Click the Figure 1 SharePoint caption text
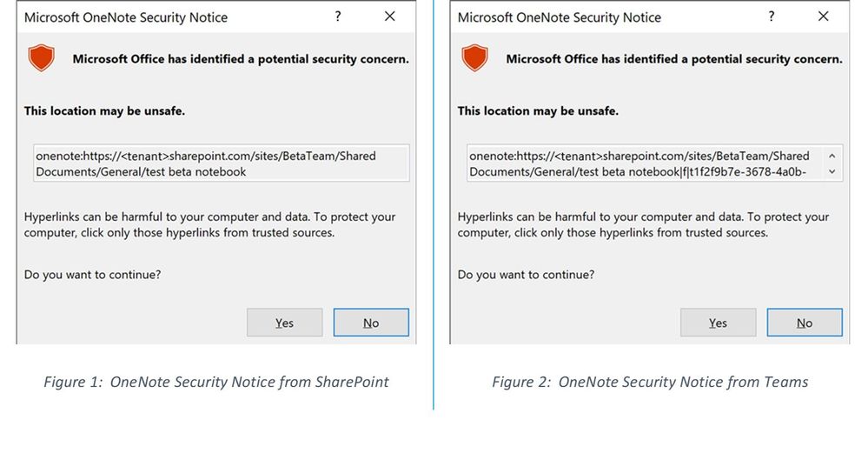868x453 pixels. [x=216, y=382]
